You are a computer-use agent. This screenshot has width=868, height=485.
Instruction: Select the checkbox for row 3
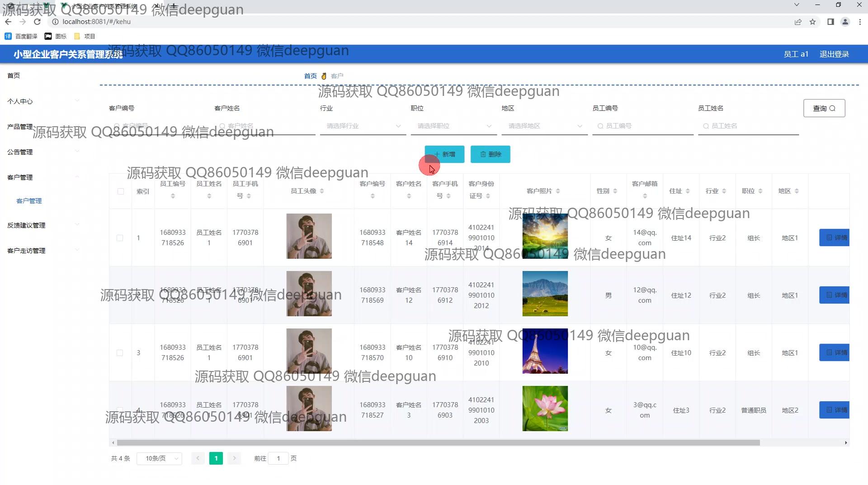click(120, 353)
